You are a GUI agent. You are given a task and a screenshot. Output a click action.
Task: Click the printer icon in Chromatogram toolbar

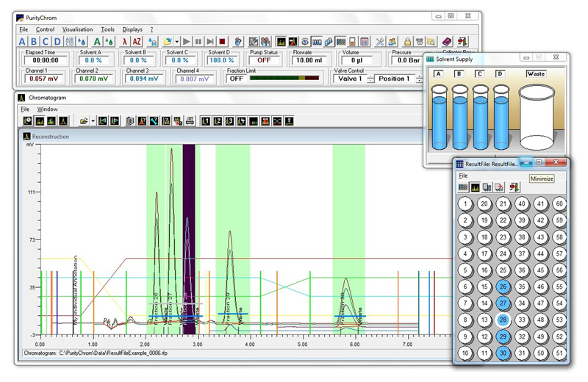click(190, 120)
